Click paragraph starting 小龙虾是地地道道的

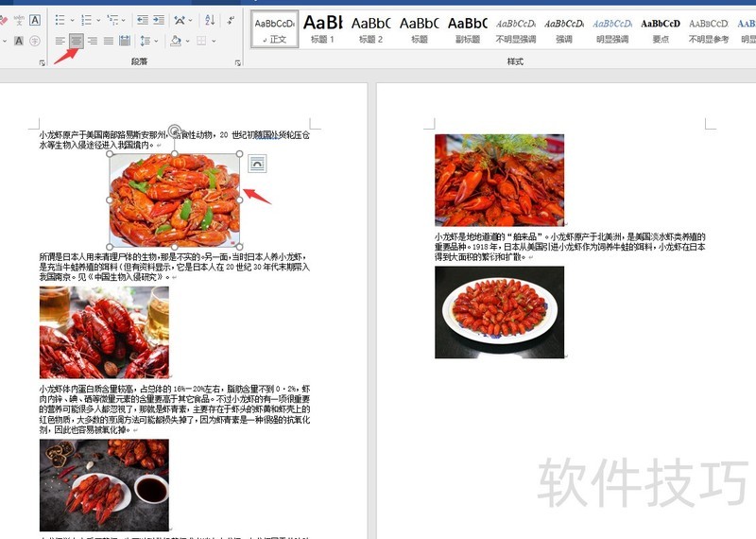pos(570,247)
